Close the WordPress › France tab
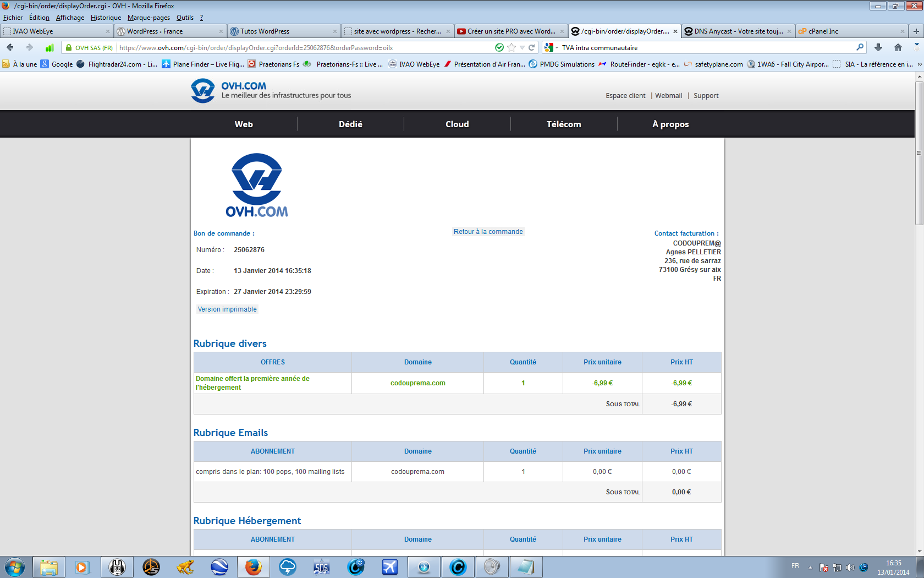Image resolution: width=924 pixels, height=578 pixels. pos(221,31)
